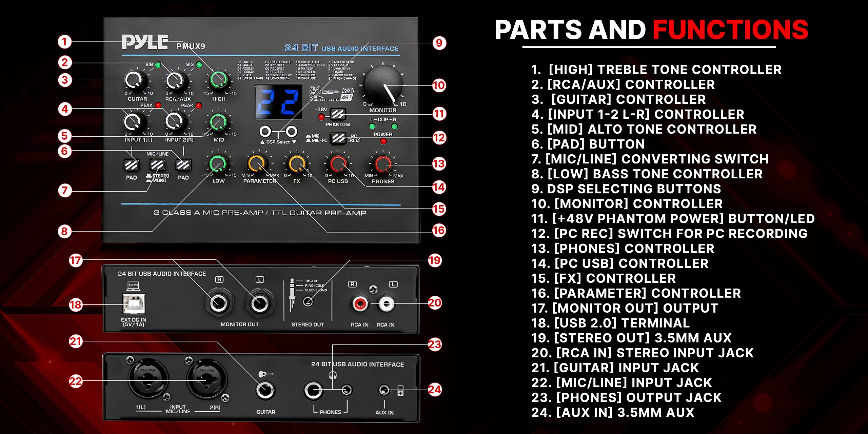
Task: Click the RCA/AUX level knob
Action: coord(177,81)
